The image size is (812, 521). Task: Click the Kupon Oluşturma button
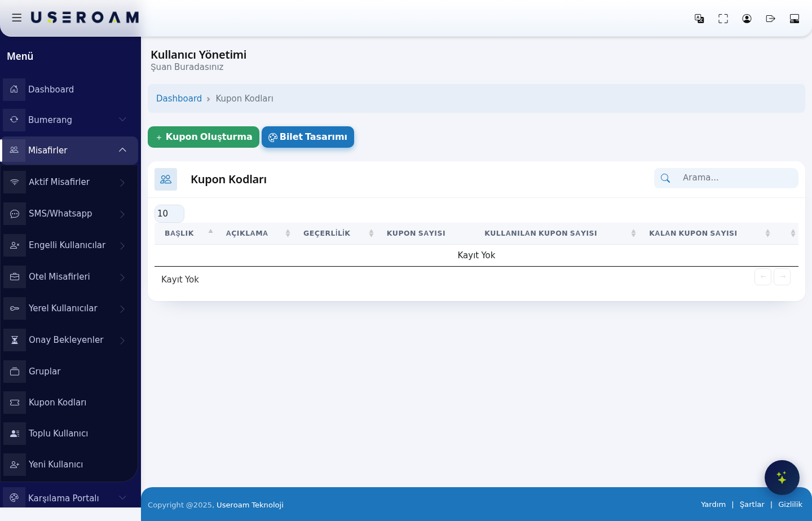coord(204,137)
